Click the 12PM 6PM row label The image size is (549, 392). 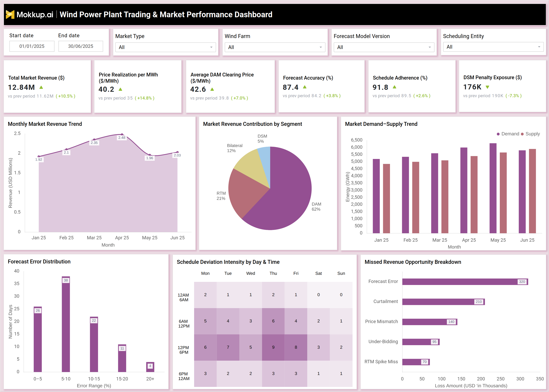click(x=184, y=350)
